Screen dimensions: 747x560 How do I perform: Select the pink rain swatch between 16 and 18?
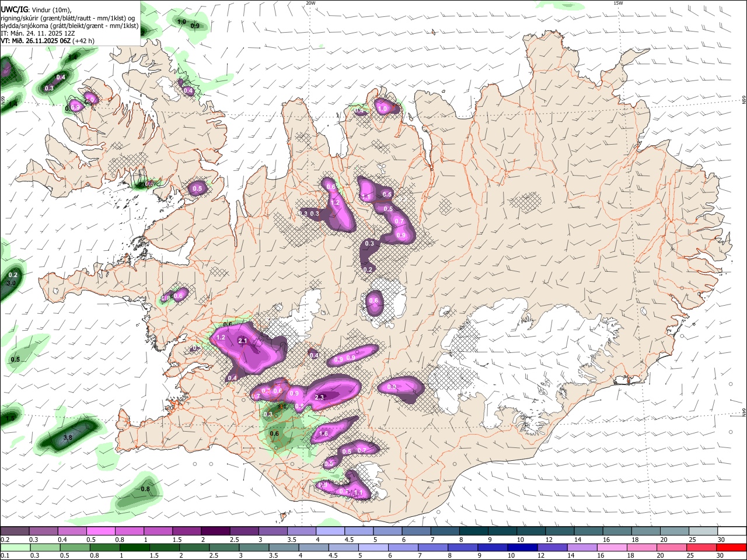[612, 547]
